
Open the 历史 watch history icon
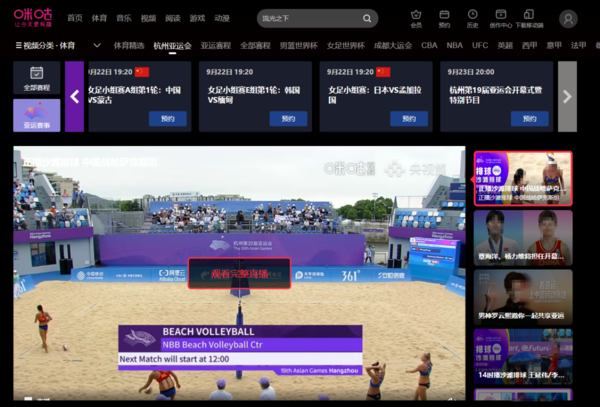tap(472, 19)
